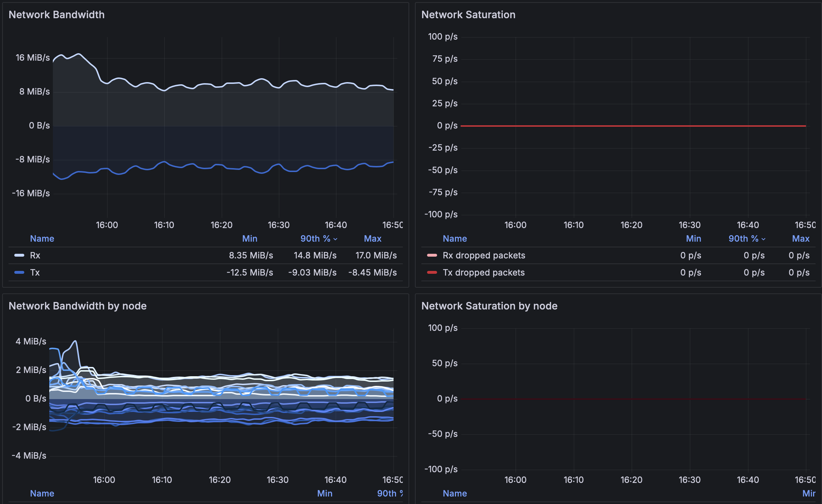Open the Network Saturation panel title
822x504 pixels.
click(x=468, y=15)
